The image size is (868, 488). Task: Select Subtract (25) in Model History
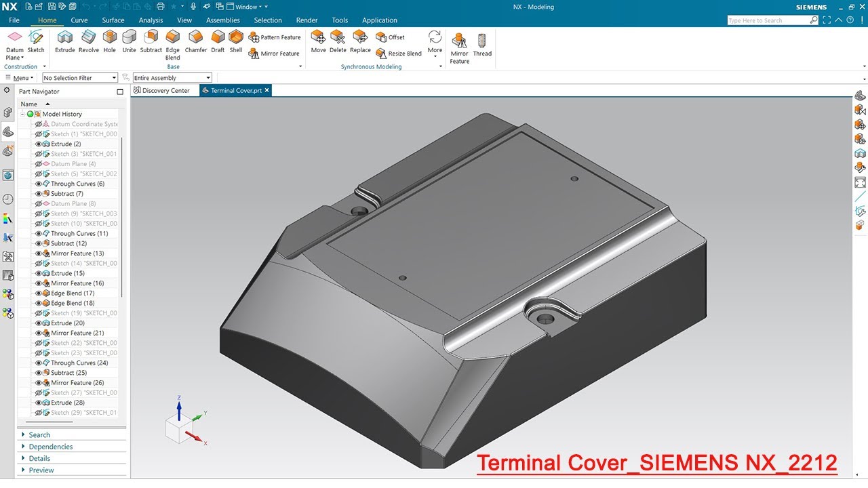[68, 373]
